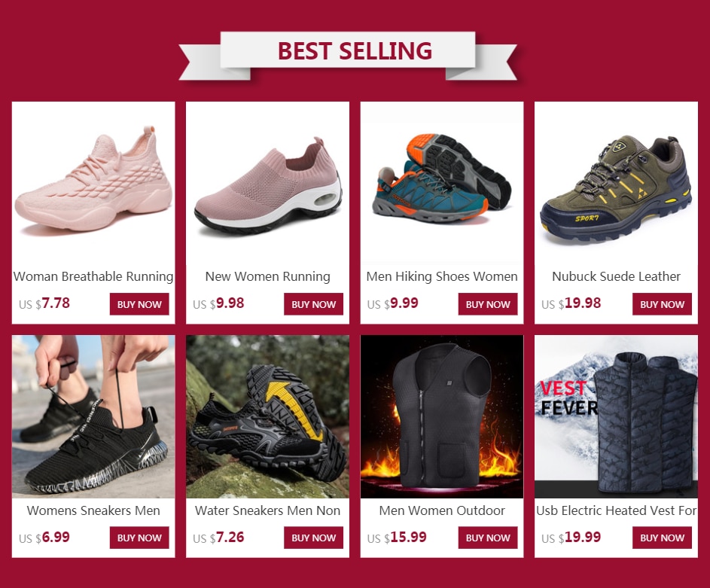This screenshot has width=710, height=588.
Task: Buy the $7.26 Water Sneakers
Action: point(314,538)
